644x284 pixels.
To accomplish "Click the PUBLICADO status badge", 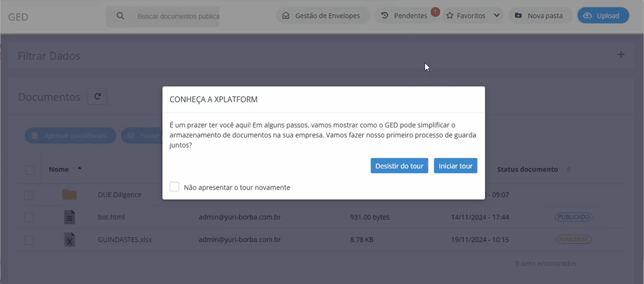I will coord(573,217).
